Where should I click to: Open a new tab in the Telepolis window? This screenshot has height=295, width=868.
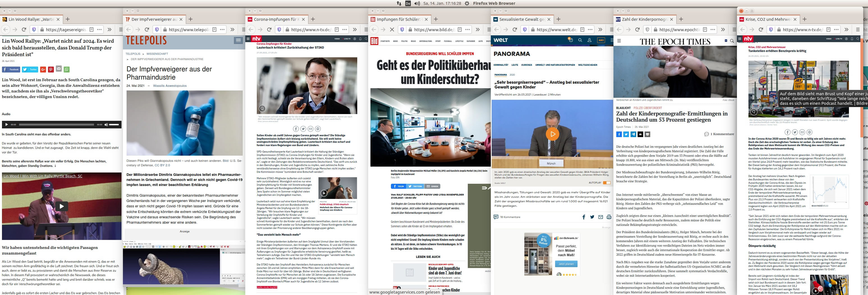click(190, 19)
